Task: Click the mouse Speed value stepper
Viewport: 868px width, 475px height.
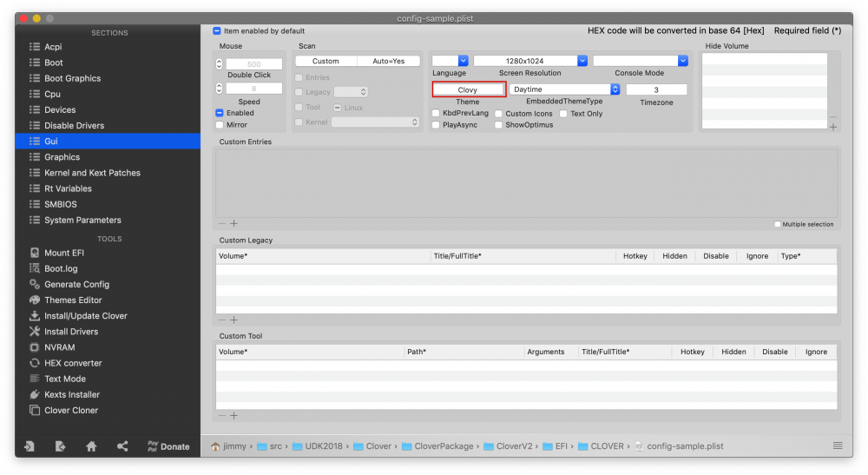Action: point(220,89)
